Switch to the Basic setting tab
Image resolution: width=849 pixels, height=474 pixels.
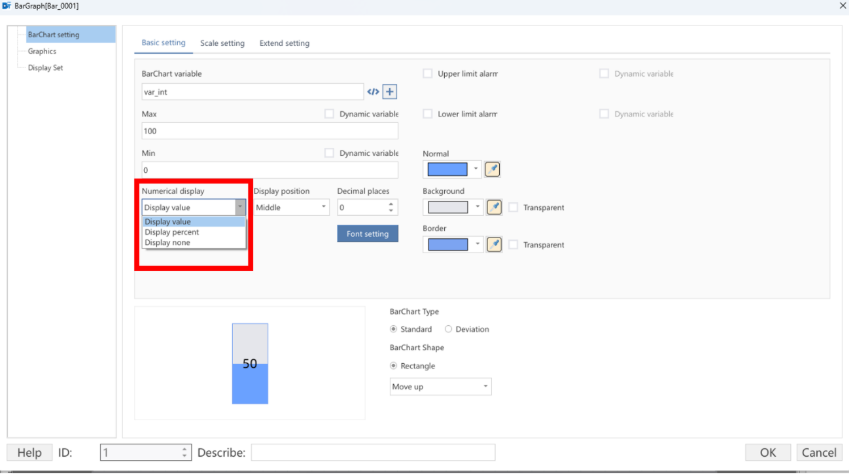point(164,42)
